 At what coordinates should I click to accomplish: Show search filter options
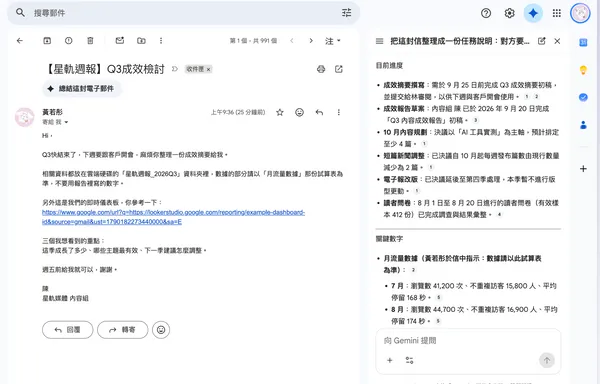(x=346, y=13)
